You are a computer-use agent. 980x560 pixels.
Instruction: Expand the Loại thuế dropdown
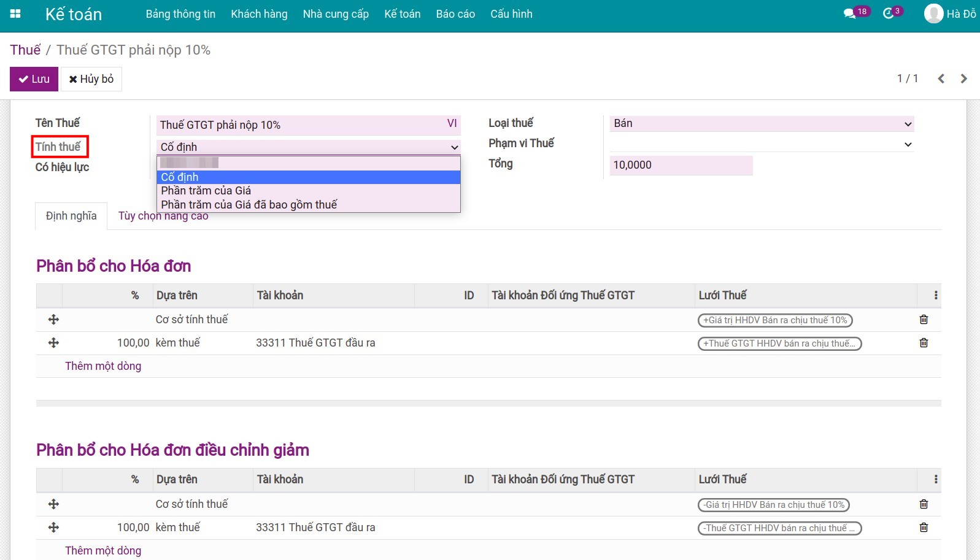point(761,124)
